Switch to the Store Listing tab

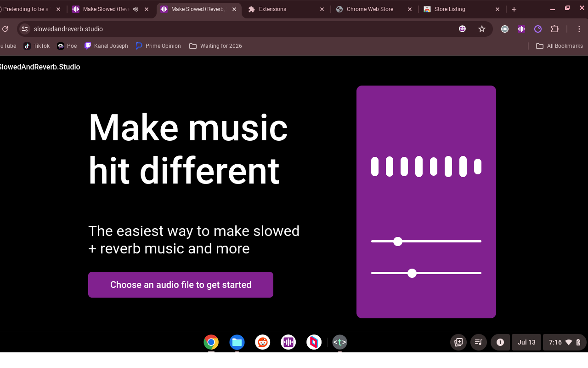(x=450, y=9)
